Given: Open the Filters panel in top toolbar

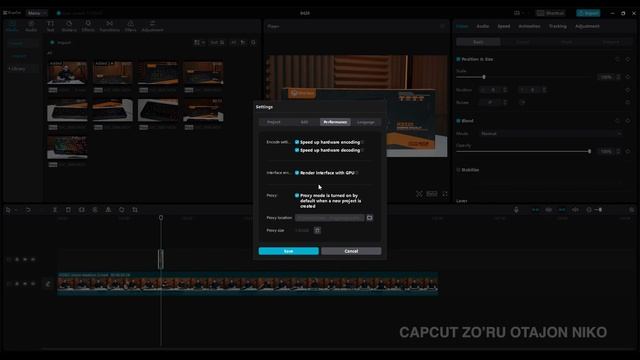Looking at the screenshot, I should click(x=131, y=26).
